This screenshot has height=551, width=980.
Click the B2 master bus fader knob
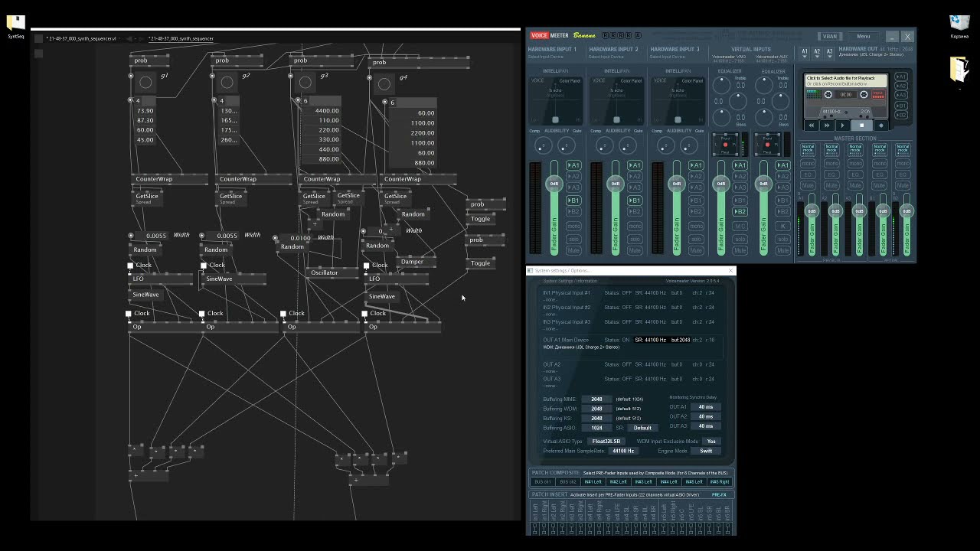coord(906,210)
